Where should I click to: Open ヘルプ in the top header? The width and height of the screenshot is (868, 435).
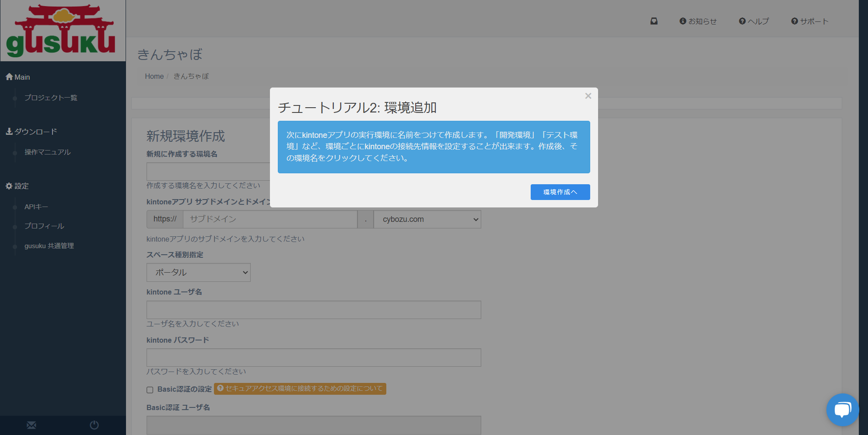(754, 21)
